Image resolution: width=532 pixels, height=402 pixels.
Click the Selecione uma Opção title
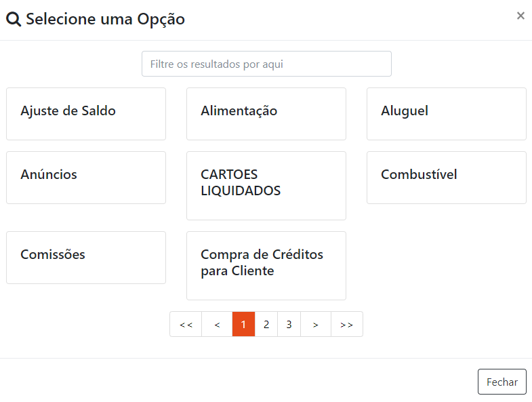pyautogui.click(x=105, y=20)
